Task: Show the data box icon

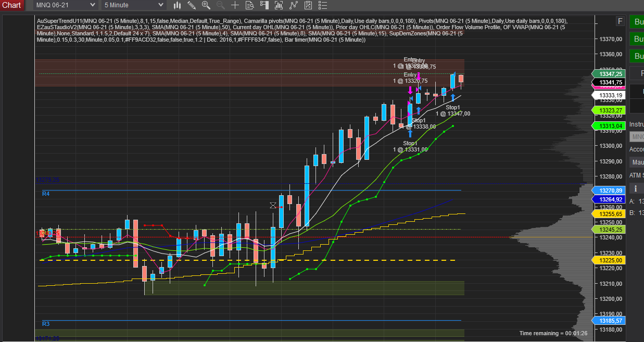Action: pos(249,5)
